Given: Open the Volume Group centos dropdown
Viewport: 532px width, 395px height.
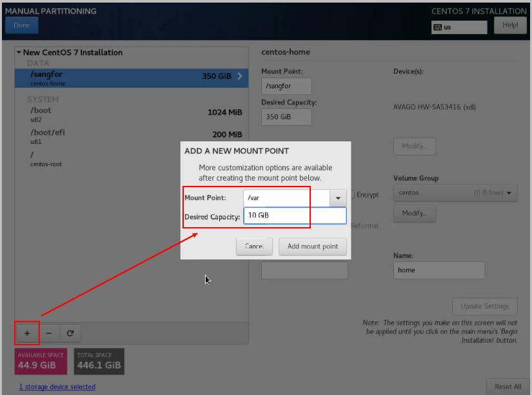Looking at the screenshot, I should coord(455,193).
